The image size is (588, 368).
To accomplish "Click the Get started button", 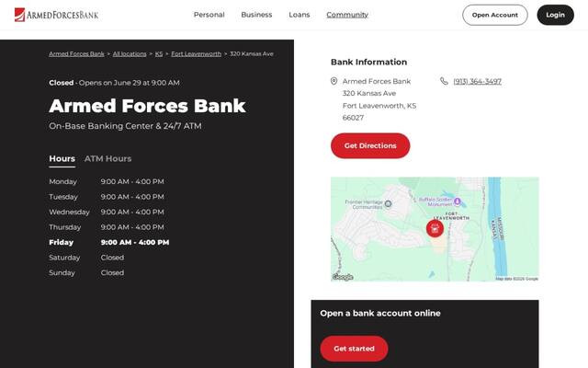I will (354, 349).
